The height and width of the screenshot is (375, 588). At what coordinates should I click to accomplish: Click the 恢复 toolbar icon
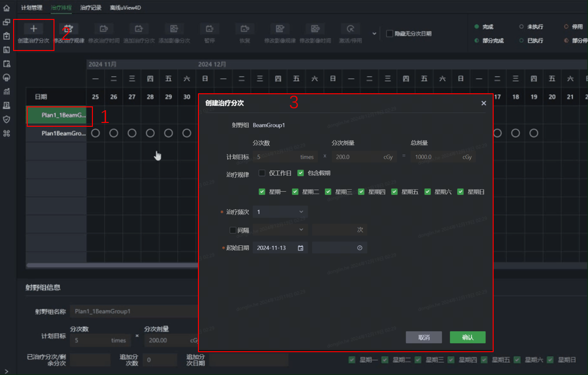(245, 29)
